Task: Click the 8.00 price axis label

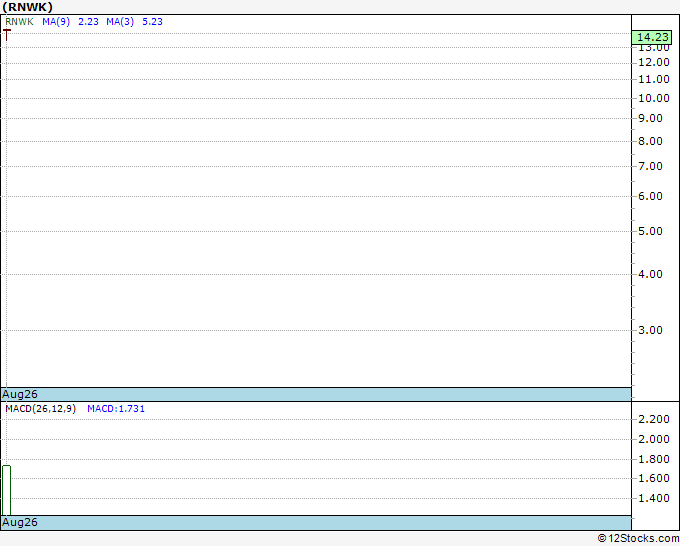Action: pyautogui.click(x=650, y=141)
